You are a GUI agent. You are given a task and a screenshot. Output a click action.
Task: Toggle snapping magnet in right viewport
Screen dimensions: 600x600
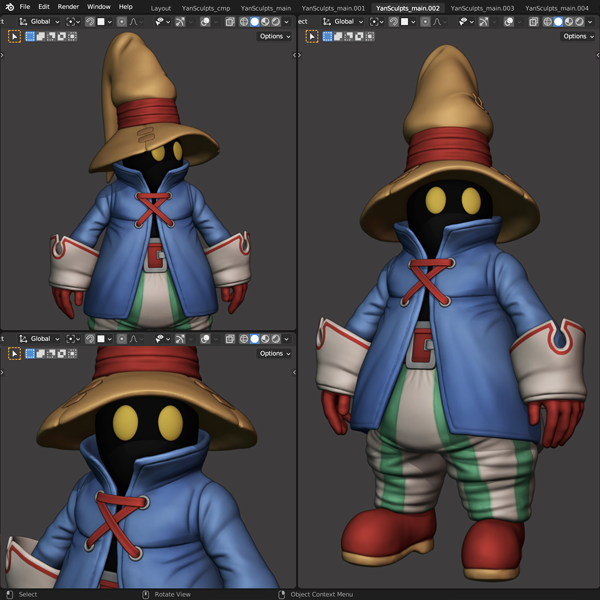[x=393, y=22]
